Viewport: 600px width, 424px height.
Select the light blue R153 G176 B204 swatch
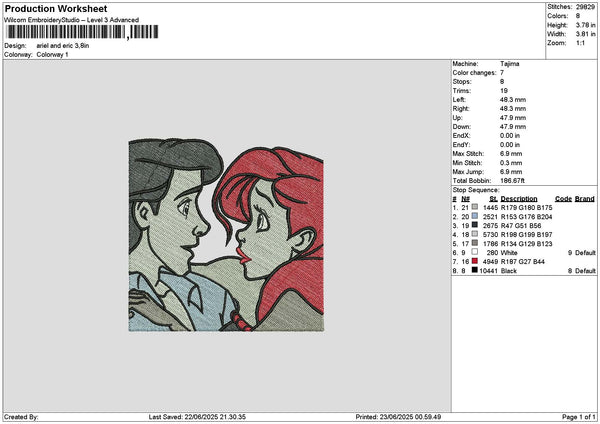point(475,216)
